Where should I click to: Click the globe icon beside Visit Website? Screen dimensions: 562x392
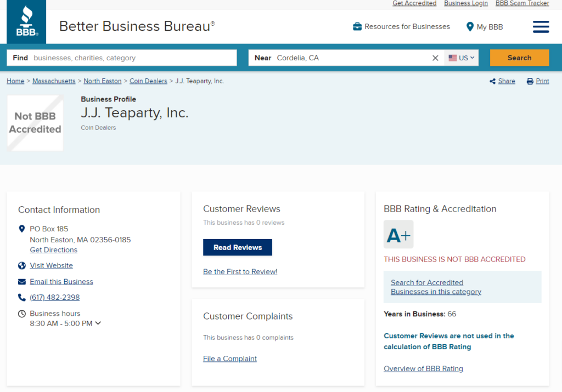[22, 266]
